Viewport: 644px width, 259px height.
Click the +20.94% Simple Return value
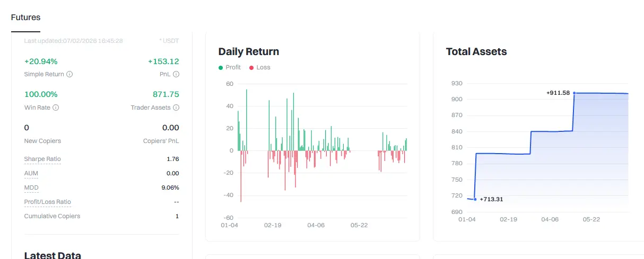[x=41, y=61]
